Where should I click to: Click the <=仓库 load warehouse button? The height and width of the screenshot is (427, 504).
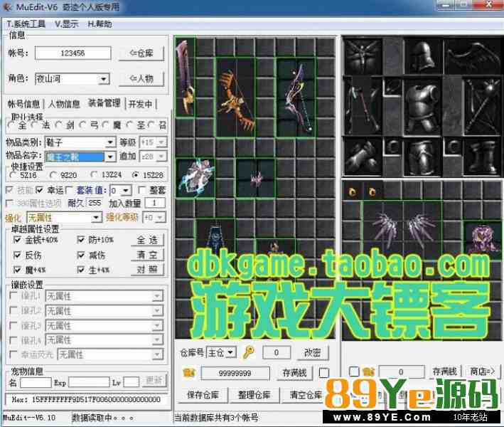(x=141, y=53)
